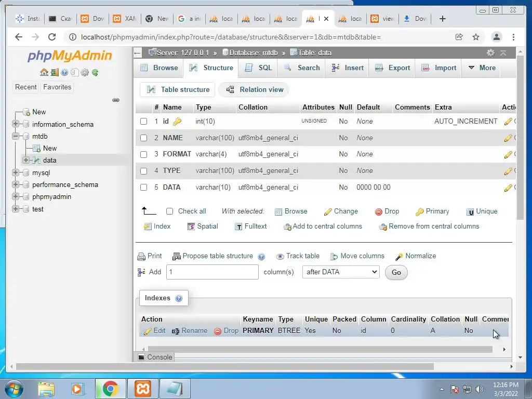Enable the Check all checkbox
This screenshot has width=532, height=399.
tap(170, 211)
